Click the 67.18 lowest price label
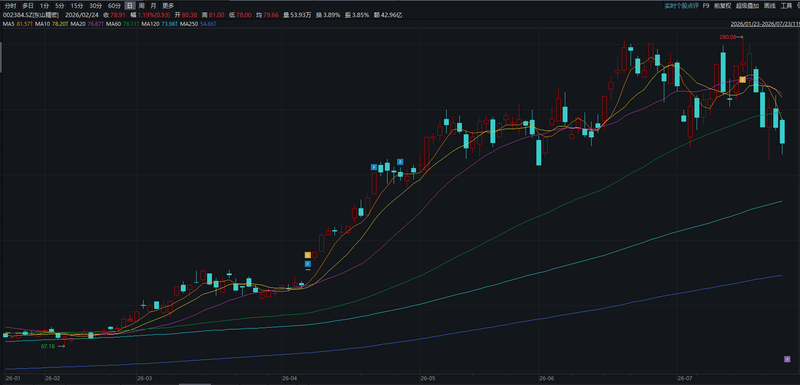This screenshot has width=800, height=385. coord(48,346)
